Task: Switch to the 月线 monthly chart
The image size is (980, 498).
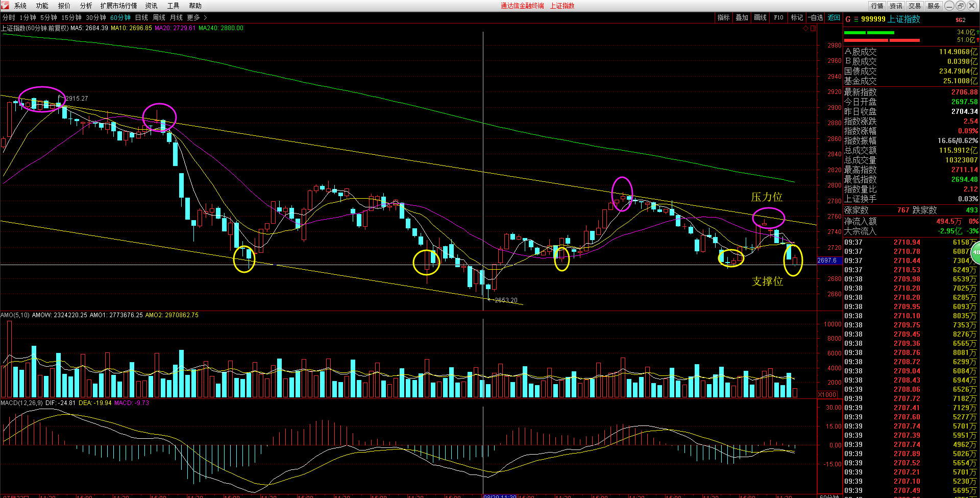Action: click(x=176, y=18)
